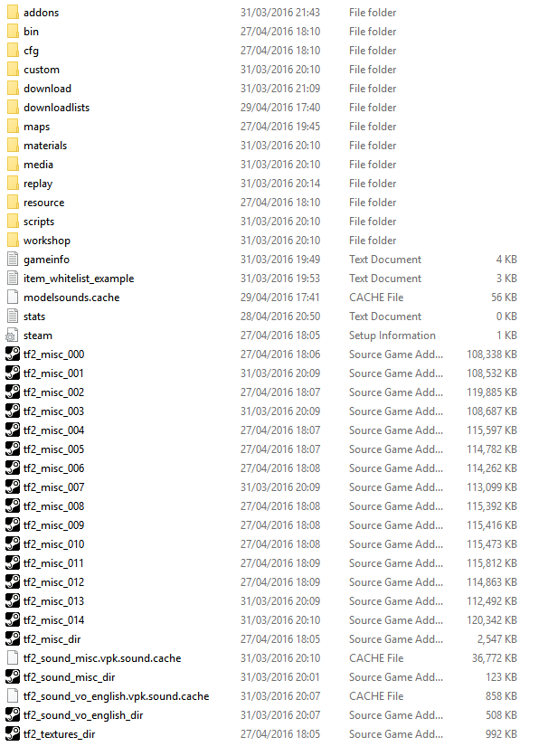
Task: Select the maps folder icon
Action: (x=13, y=127)
